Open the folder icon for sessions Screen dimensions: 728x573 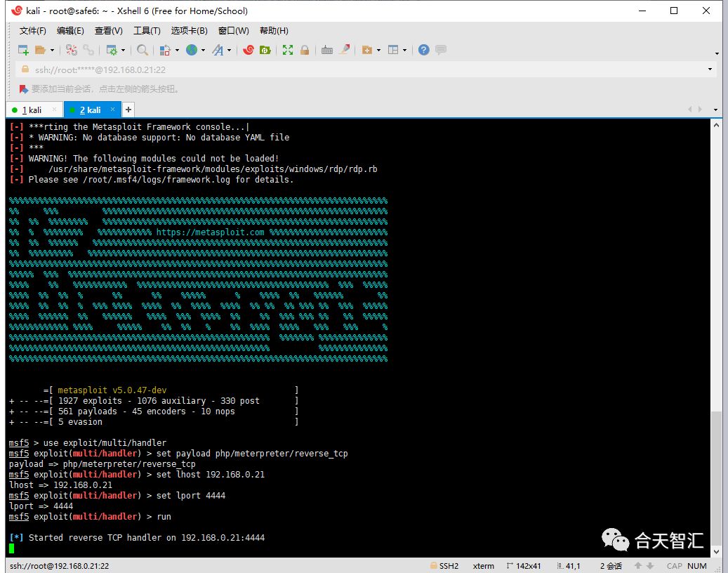41,50
